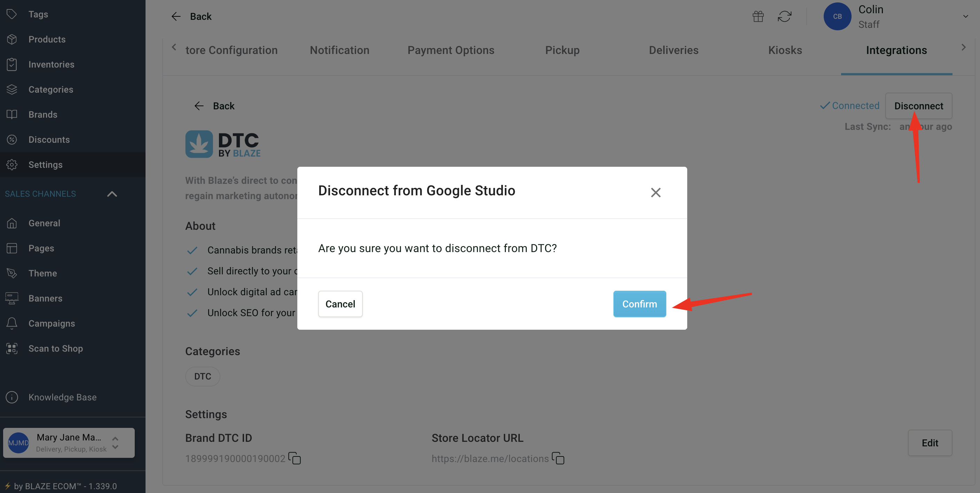Move tab strip left with chevron
The width and height of the screenshot is (980, 493).
click(174, 47)
